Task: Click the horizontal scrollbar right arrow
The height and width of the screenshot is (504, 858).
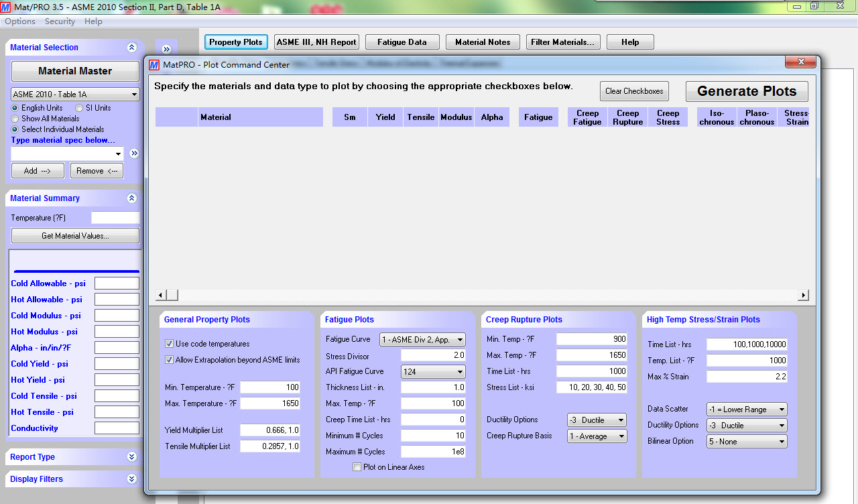Action: coord(804,296)
